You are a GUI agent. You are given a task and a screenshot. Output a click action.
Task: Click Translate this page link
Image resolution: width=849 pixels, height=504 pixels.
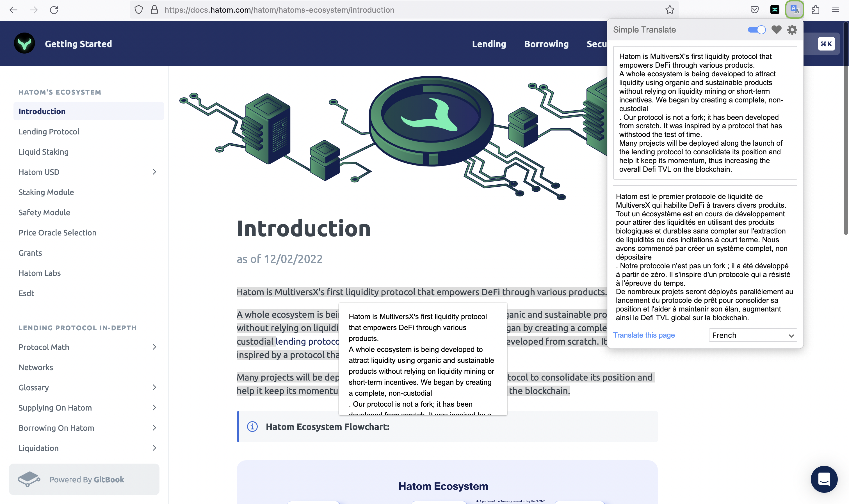644,335
